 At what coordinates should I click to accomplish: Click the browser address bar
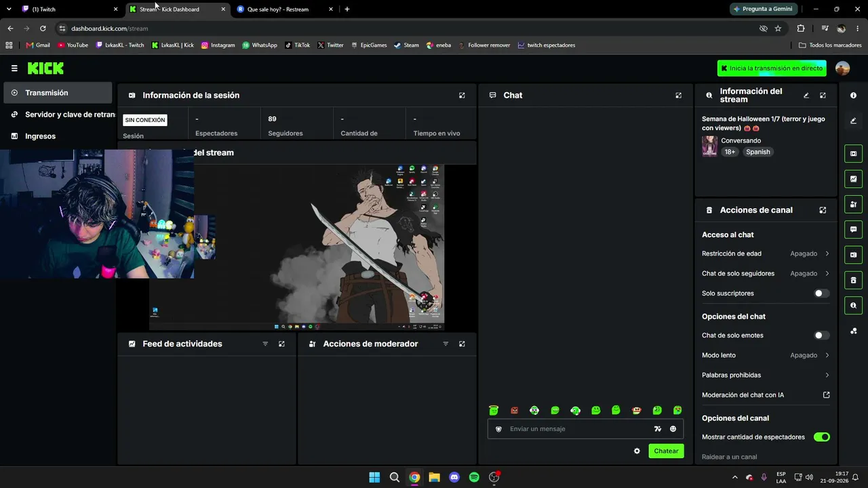click(x=407, y=28)
